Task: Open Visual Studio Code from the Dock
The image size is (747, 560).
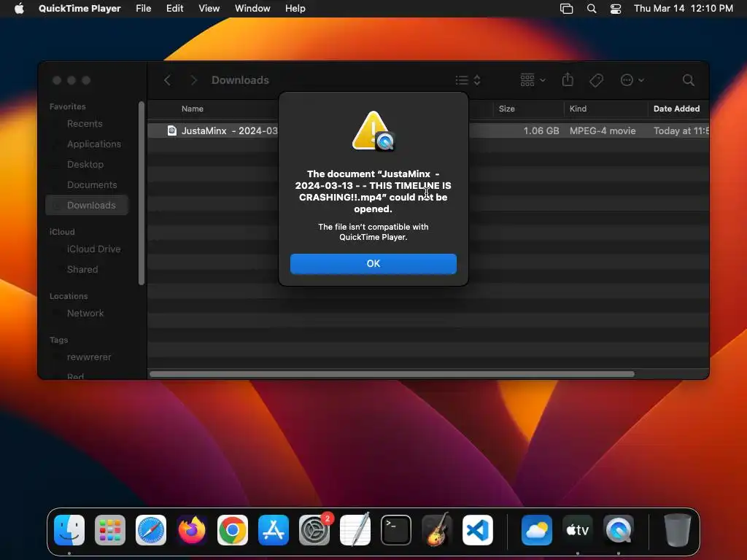Action: pos(478,530)
